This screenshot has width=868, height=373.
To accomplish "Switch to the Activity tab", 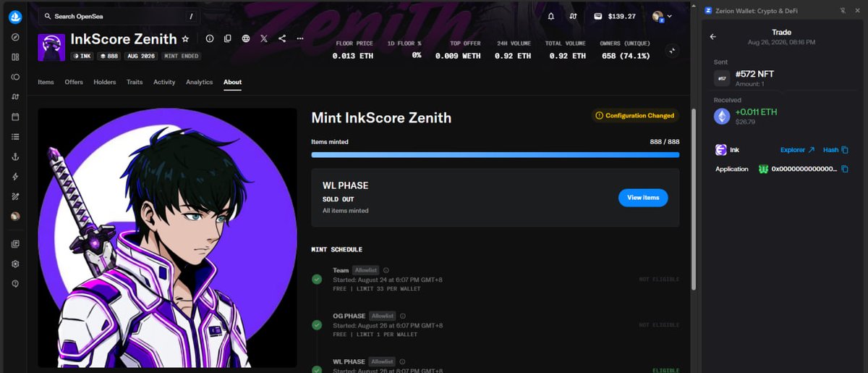I will 164,82.
